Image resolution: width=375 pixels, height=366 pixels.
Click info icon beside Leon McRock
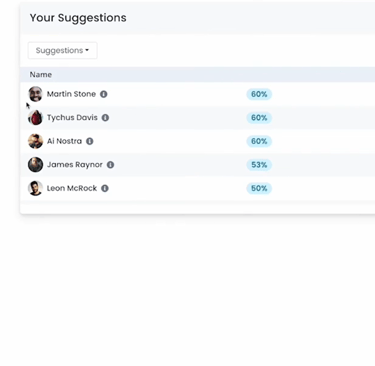(x=105, y=188)
